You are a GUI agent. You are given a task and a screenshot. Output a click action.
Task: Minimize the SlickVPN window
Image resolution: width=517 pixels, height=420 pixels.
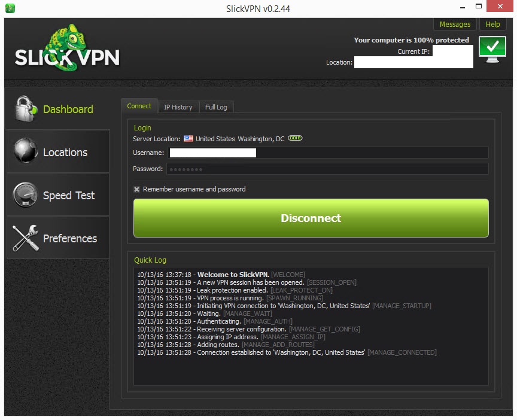(x=463, y=7)
